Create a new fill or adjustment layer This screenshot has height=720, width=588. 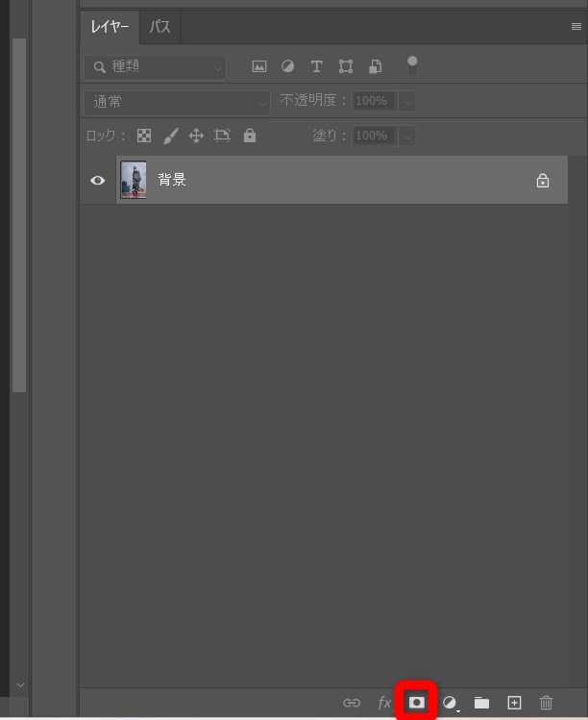click(x=450, y=703)
